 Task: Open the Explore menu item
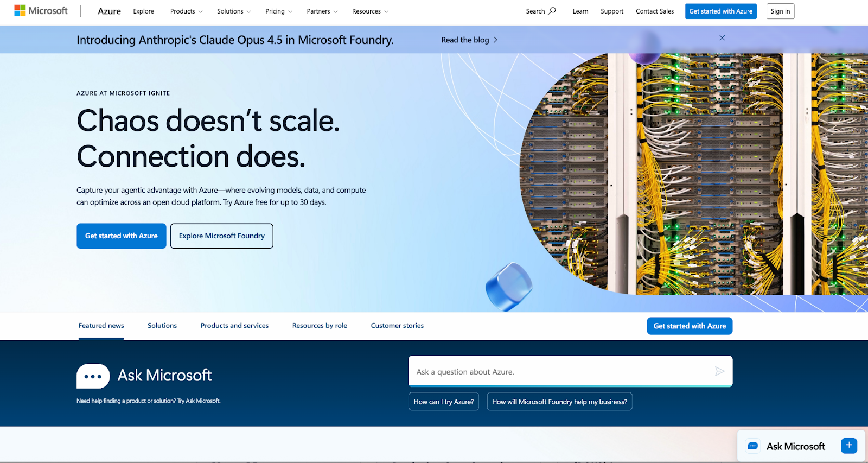144,11
